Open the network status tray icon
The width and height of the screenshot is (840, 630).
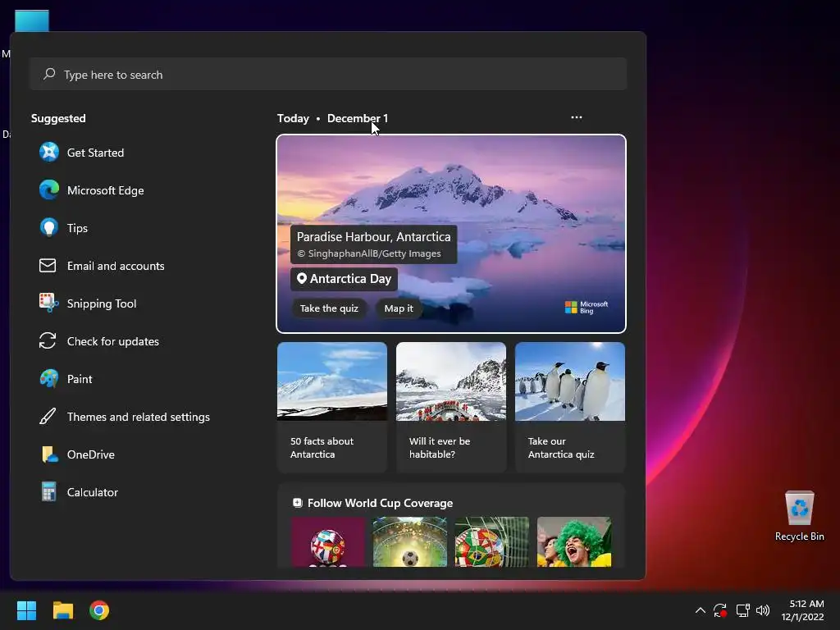click(x=742, y=610)
